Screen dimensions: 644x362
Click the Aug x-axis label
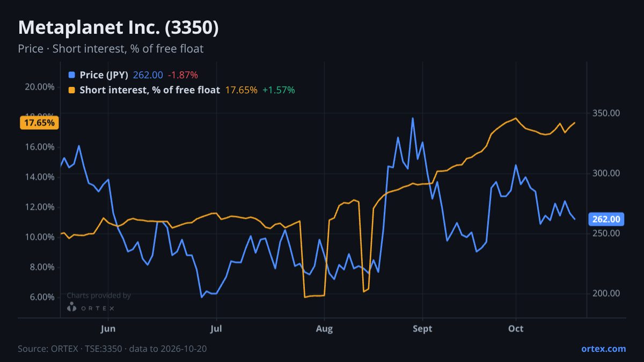tap(324, 328)
